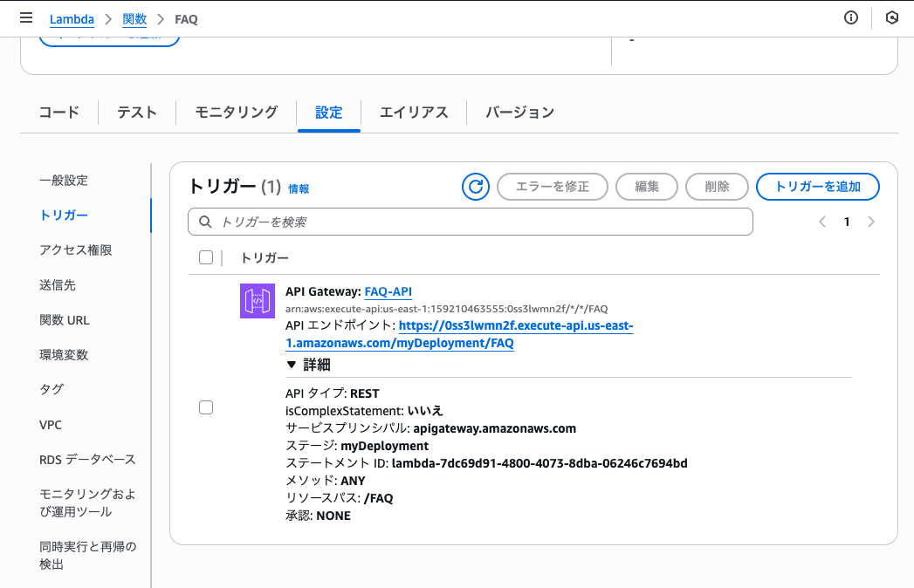The width and height of the screenshot is (914, 588).
Task: Switch to the モニタリング tab
Action: (x=236, y=112)
